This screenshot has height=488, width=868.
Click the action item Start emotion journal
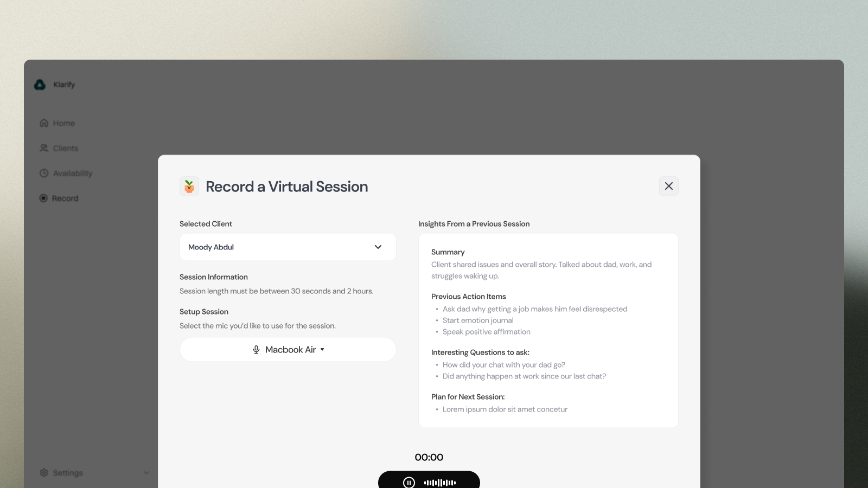477,320
